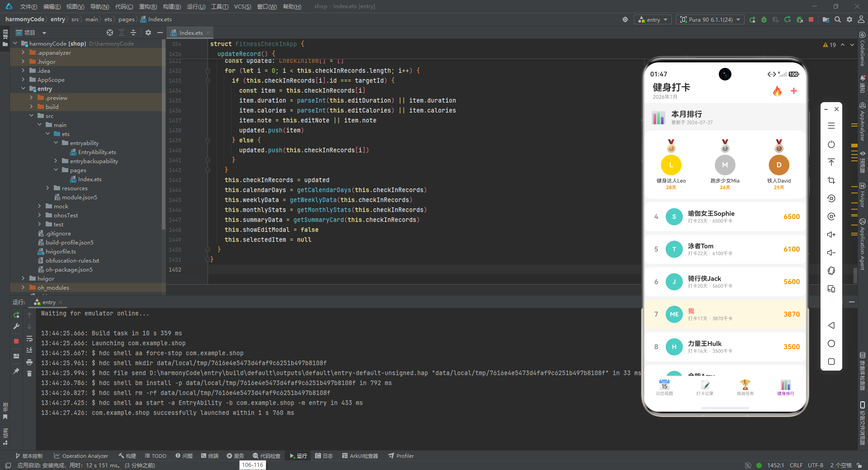Expand the hvigor folder
Image resolution: width=868 pixels, height=470 pixels.
(23, 278)
